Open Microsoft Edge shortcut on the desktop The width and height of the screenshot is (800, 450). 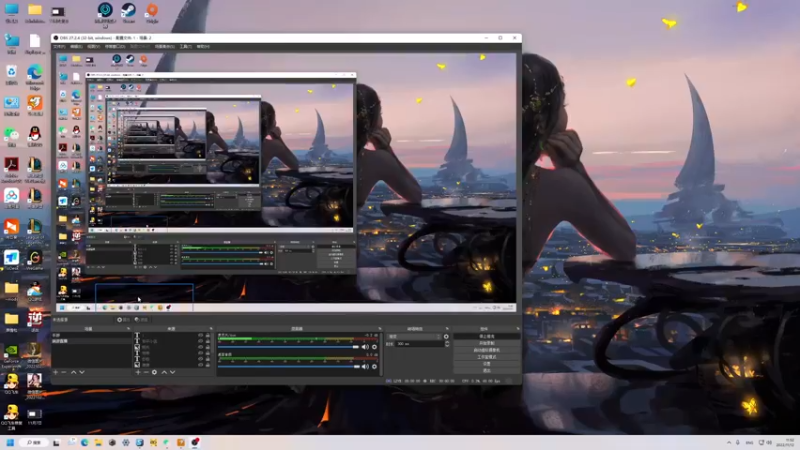pyautogui.click(x=35, y=77)
